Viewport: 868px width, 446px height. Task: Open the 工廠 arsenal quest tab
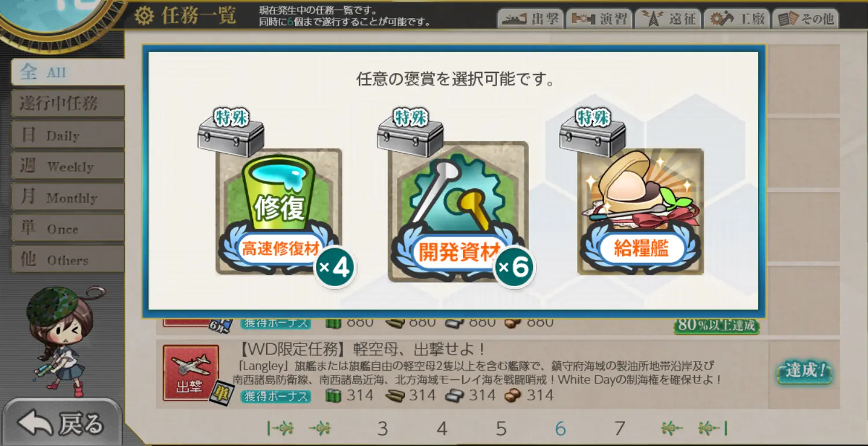click(x=737, y=19)
